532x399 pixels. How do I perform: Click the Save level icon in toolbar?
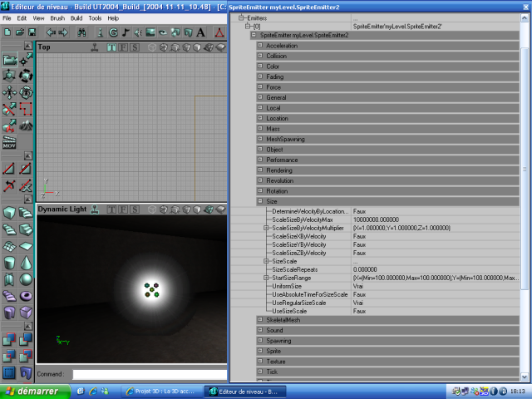click(x=31, y=32)
